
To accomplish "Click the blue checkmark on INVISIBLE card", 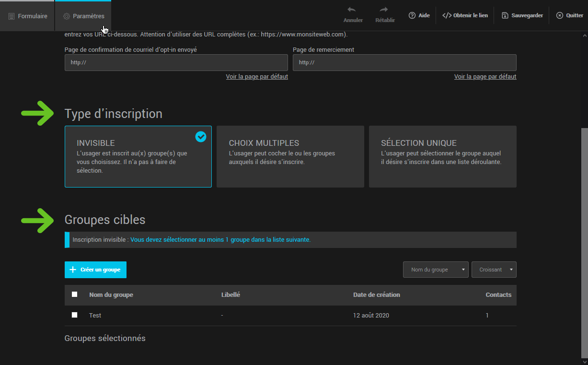I will (x=201, y=137).
